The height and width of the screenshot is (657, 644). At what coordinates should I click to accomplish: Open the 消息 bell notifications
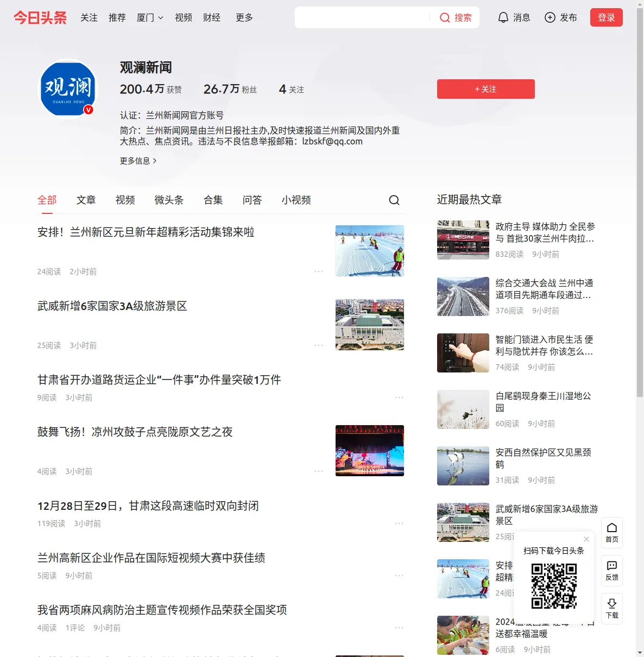tap(514, 18)
